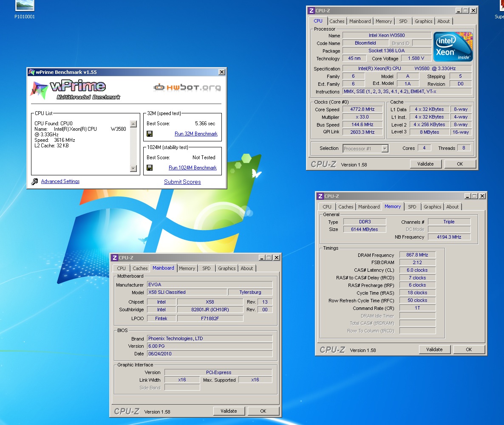Image resolution: width=504 pixels, height=425 pixels.
Task: Click the LPCIO value F71882F
Action: (x=210, y=318)
